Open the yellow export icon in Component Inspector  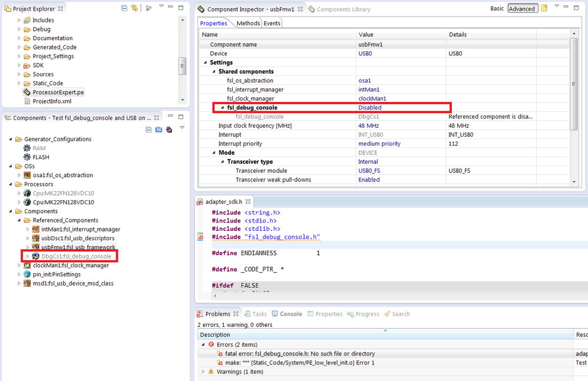click(544, 8)
